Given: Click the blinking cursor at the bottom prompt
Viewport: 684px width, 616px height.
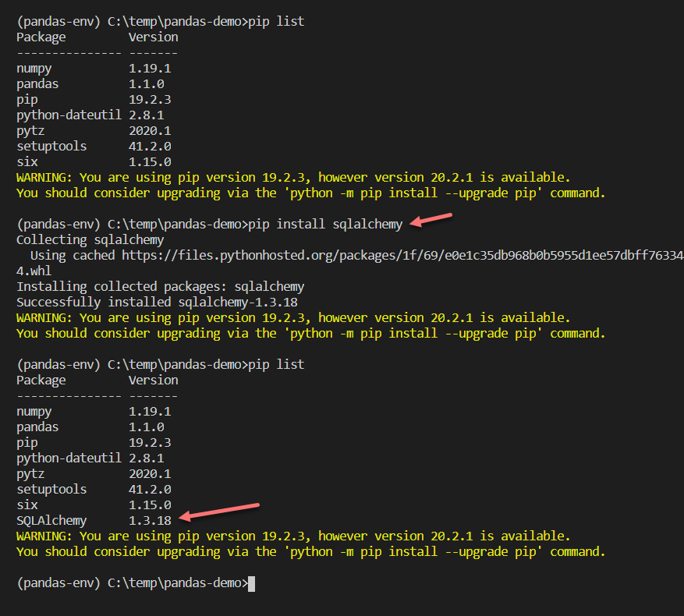Looking at the screenshot, I should pyautogui.click(x=251, y=582).
